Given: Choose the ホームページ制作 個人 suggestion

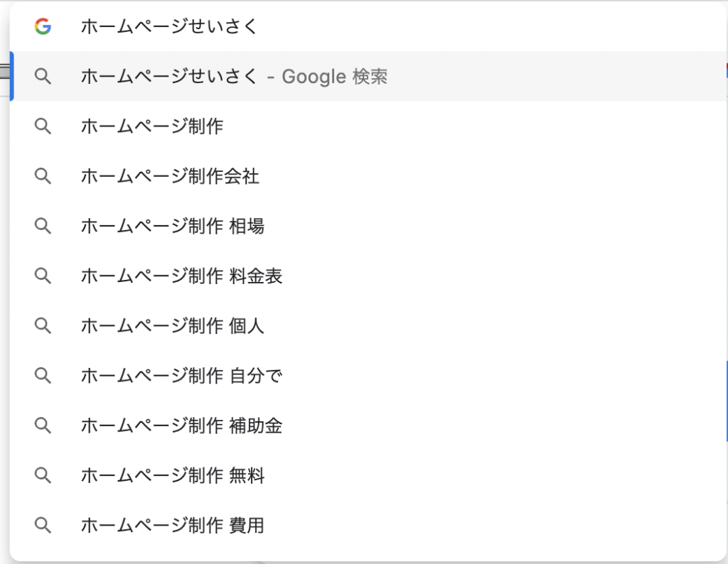Looking at the screenshot, I should tap(173, 326).
